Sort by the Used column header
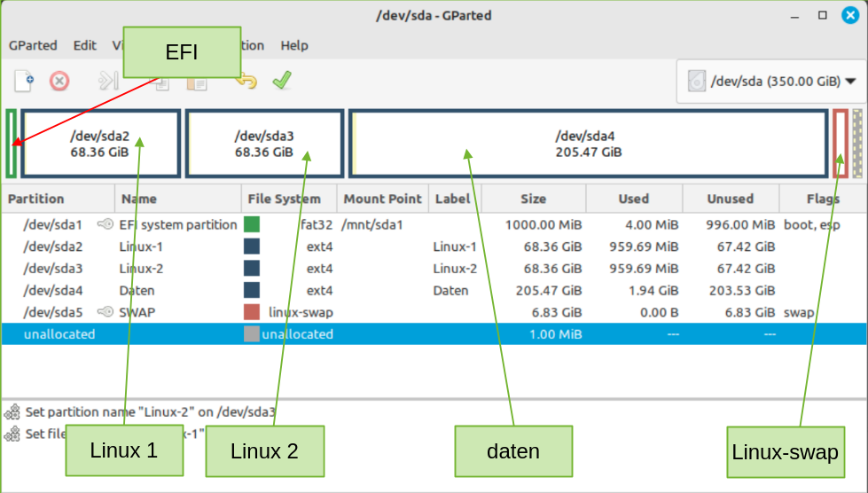Image resolution: width=868 pixels, height=493 pixels. click(x=634, y=199)
